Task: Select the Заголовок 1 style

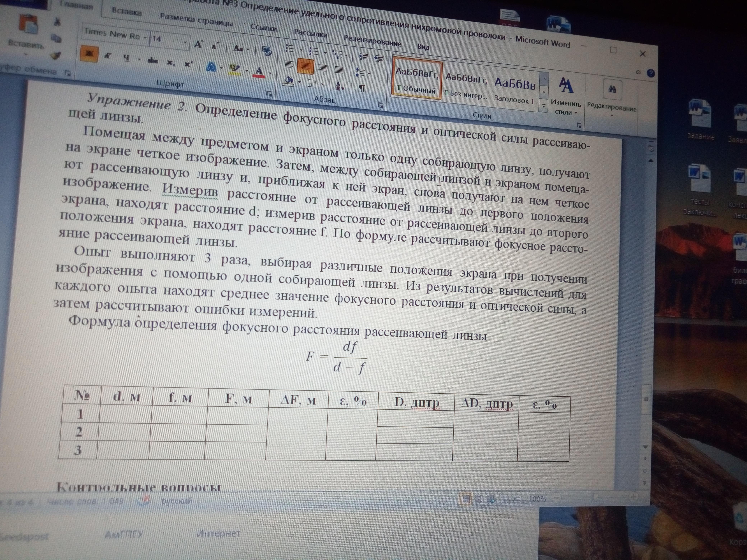Action: pyautogui.click(x=514, y=90)
